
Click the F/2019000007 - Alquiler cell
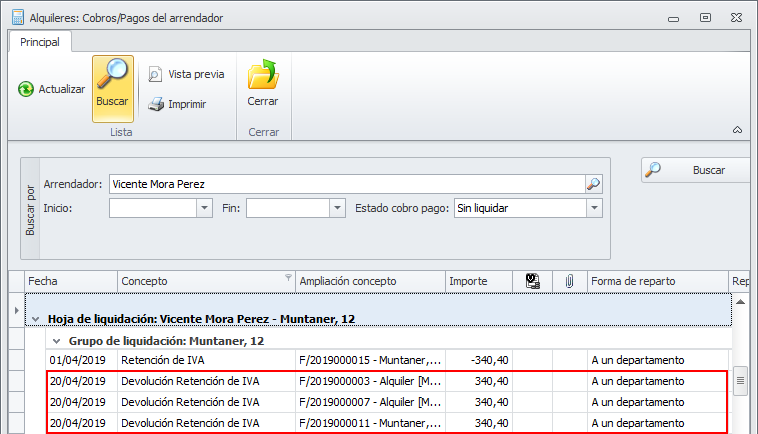tap(370, 402)
